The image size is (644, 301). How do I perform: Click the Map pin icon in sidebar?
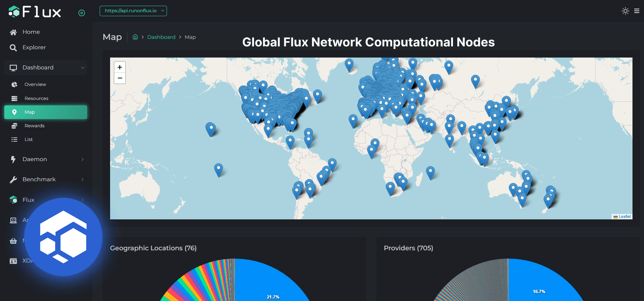click(x=14, y=112)
